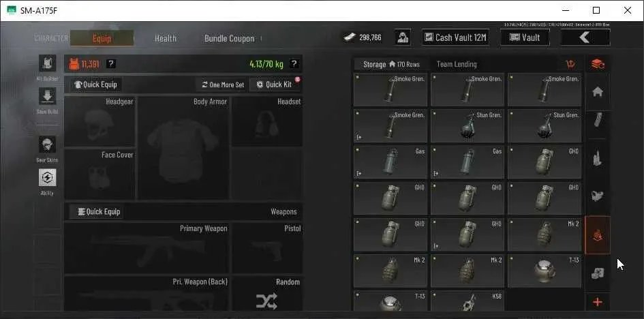This screenshot has width=644, height=319.
Task: Select the empty Face Cover slot
Action: click(99, 174)
